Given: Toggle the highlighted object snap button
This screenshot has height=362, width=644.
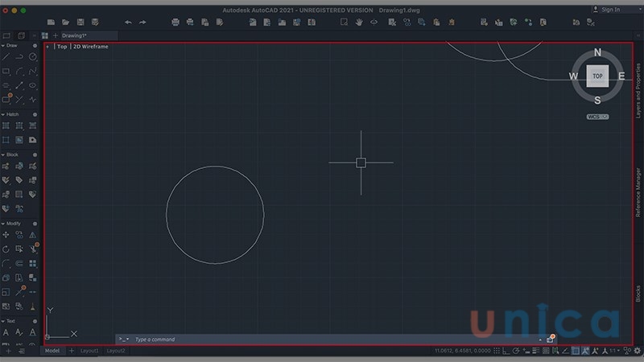Looking at the screenshot, I should pos(576,351).
